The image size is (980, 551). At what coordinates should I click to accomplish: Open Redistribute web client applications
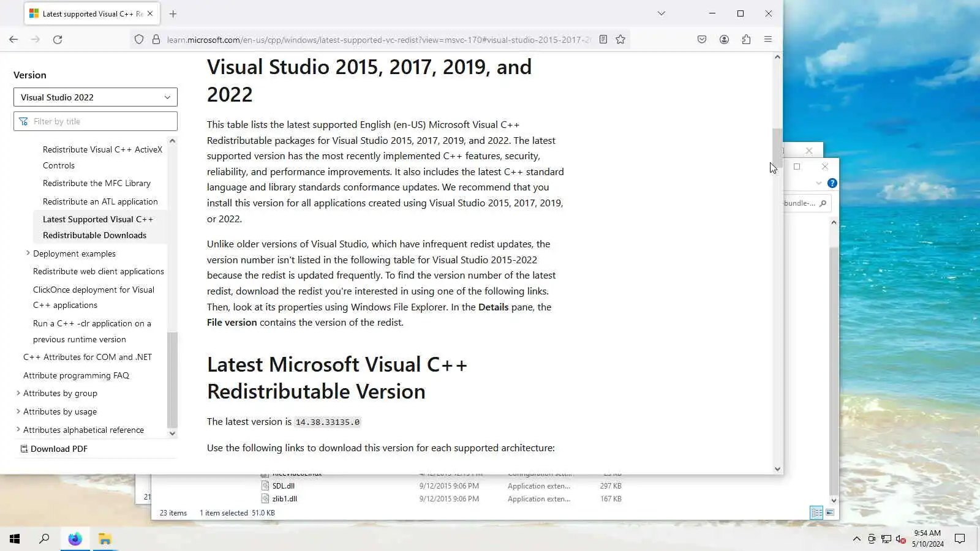99,271
